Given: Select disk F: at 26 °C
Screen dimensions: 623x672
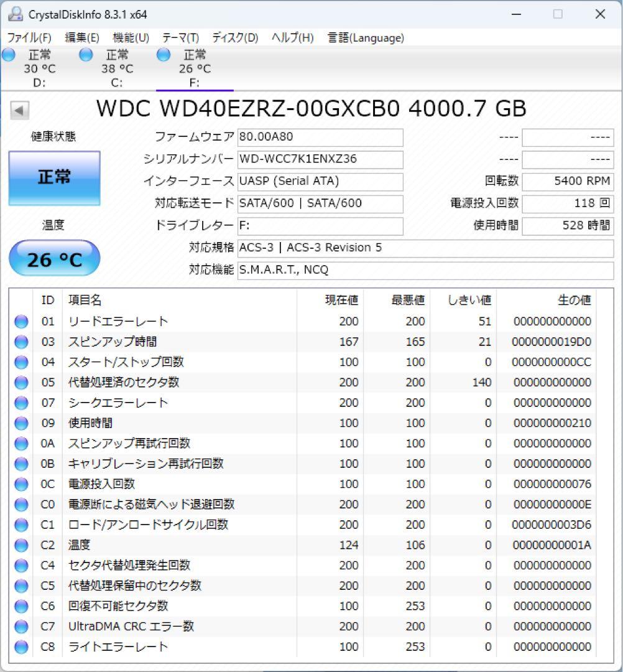Looking at the screenshot, I should coord(195,68).
